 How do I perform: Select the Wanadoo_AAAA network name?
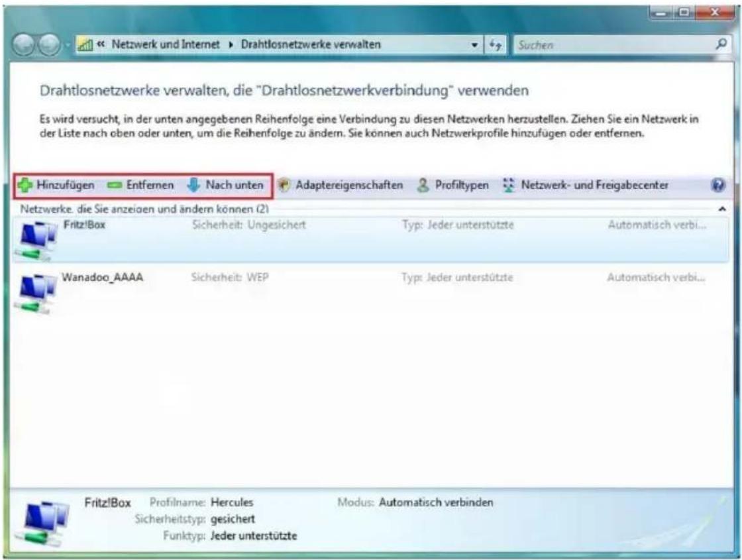pos(103,278)
